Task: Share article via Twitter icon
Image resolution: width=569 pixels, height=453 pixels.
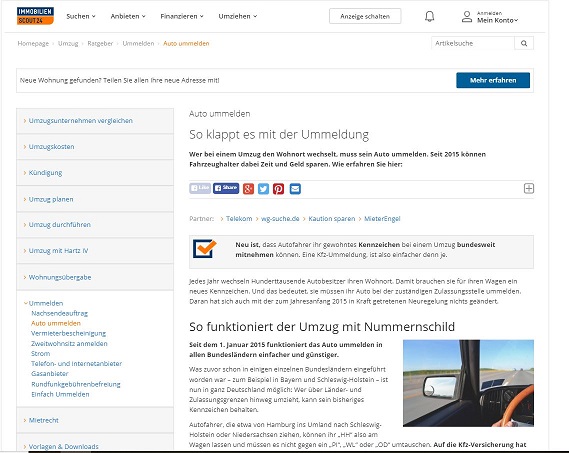Action: tap(263, 189)
